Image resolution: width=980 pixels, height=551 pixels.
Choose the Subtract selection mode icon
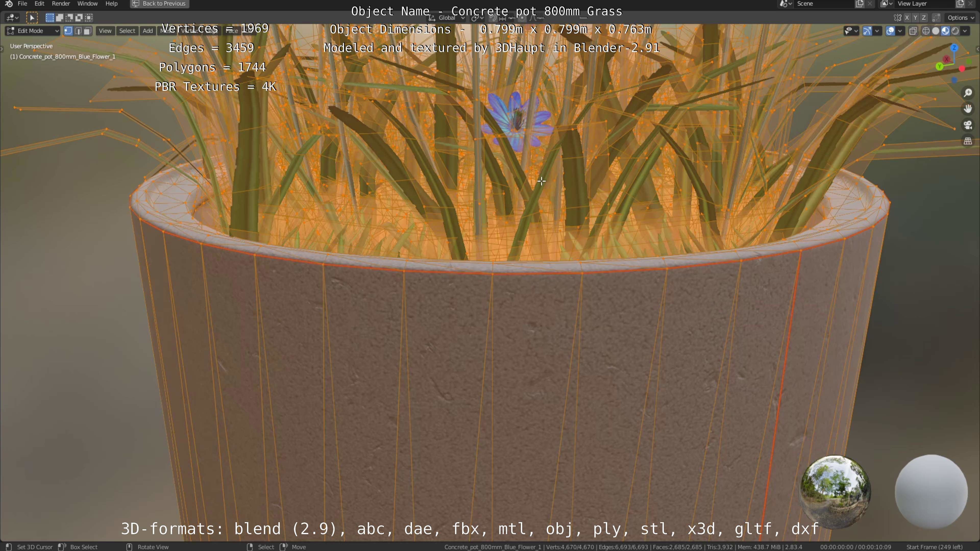tap(69, 18)
